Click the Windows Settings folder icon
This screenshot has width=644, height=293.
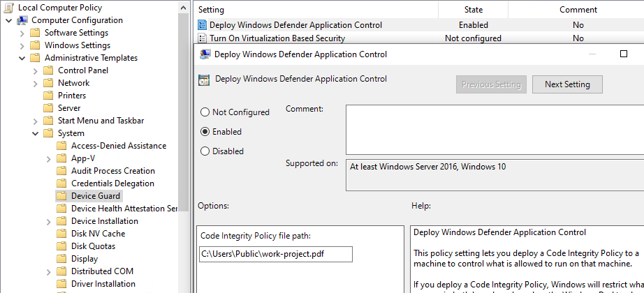36,45
